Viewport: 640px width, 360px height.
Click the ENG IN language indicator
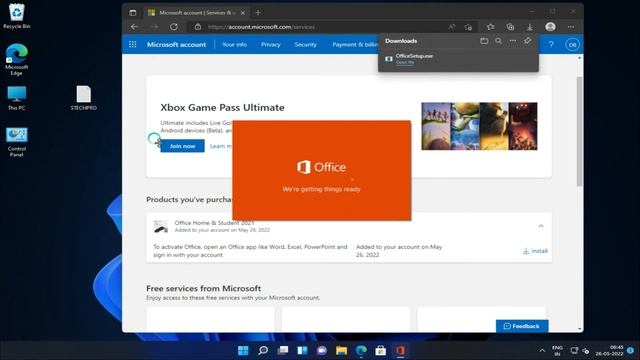(557, 351)
